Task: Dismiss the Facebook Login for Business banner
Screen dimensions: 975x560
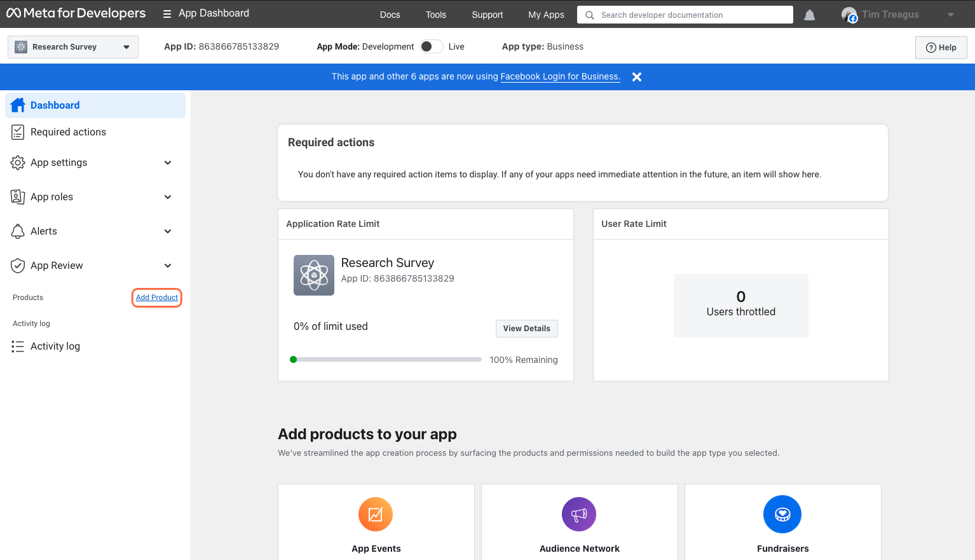Action: [637, 77]
